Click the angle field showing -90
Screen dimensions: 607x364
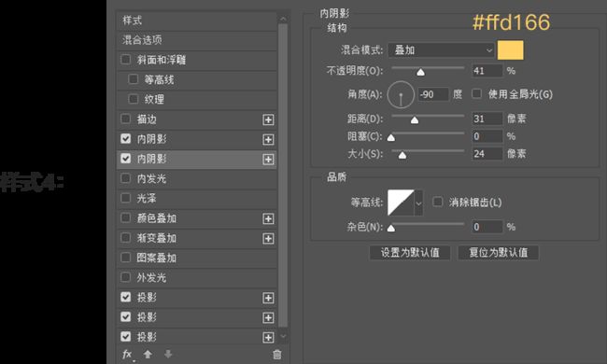tap(433, 94)
